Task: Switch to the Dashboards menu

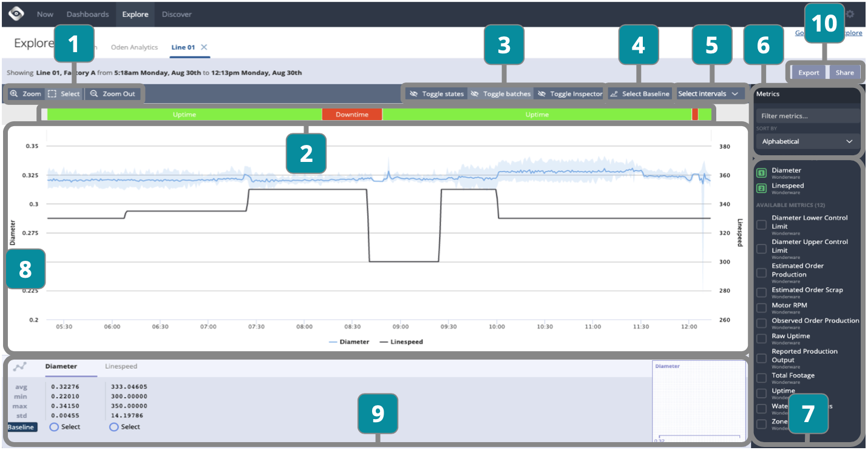Action: (87, 14)
